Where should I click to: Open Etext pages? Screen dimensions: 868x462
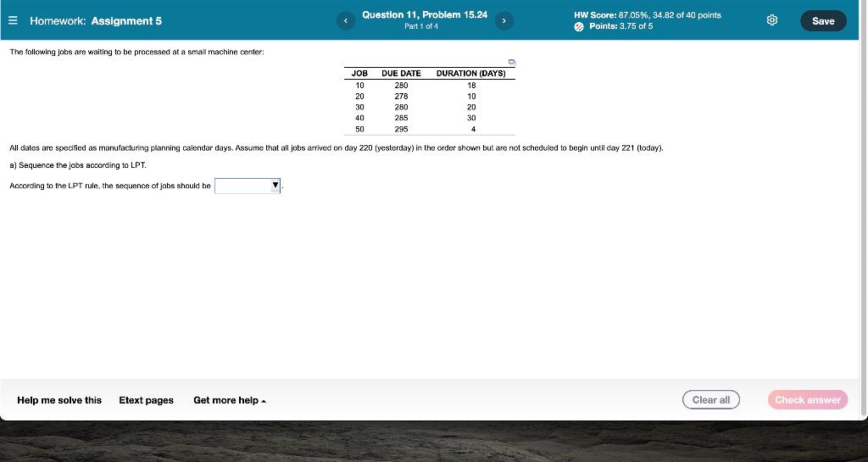tap(146, 400)
